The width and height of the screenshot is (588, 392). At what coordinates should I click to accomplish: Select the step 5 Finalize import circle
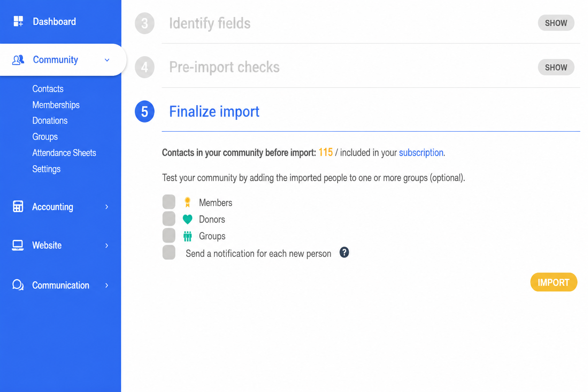[x=145, y=111]
